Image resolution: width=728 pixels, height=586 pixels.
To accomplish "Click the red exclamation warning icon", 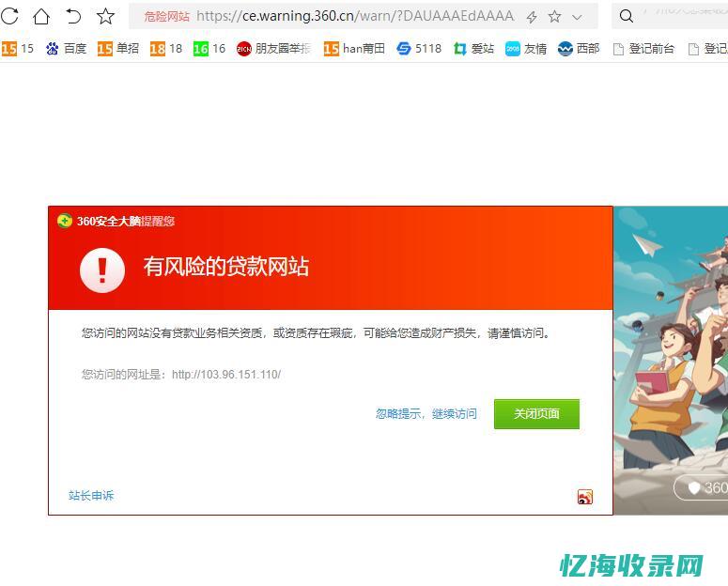I will point(102,270).
